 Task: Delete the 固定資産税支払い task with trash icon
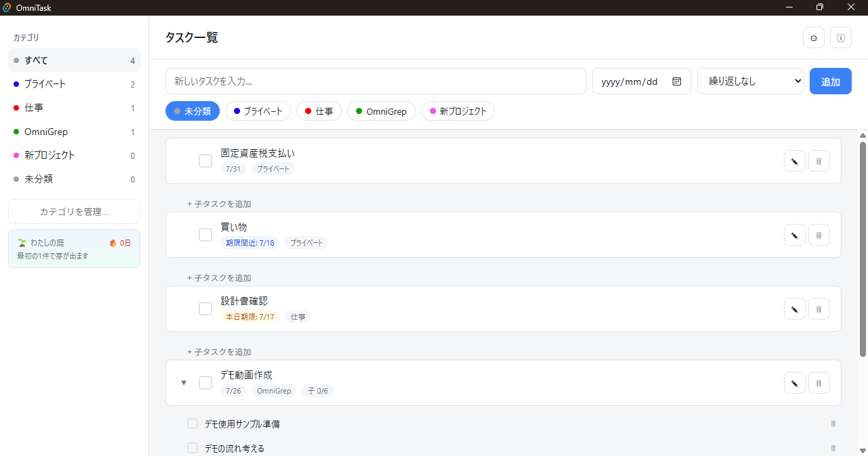coord(819,161)
